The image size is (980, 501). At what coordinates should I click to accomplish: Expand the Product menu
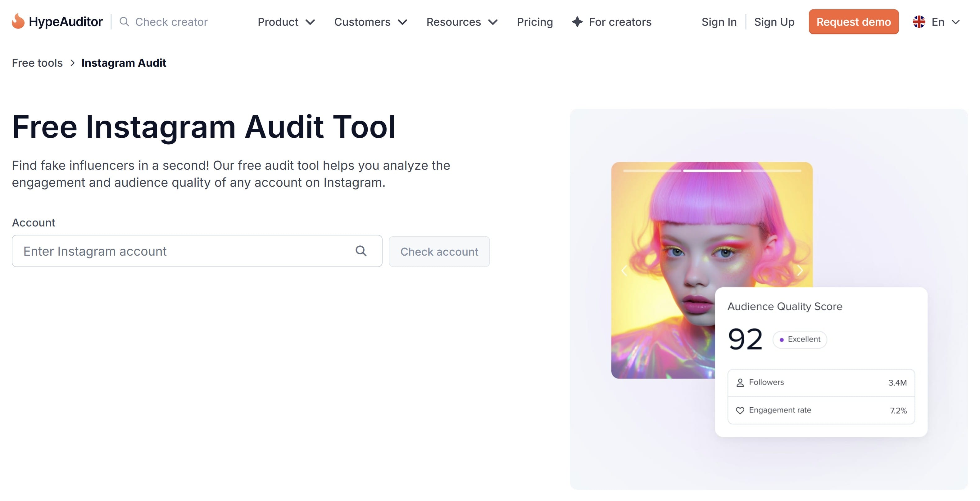(x=286, y=22)
